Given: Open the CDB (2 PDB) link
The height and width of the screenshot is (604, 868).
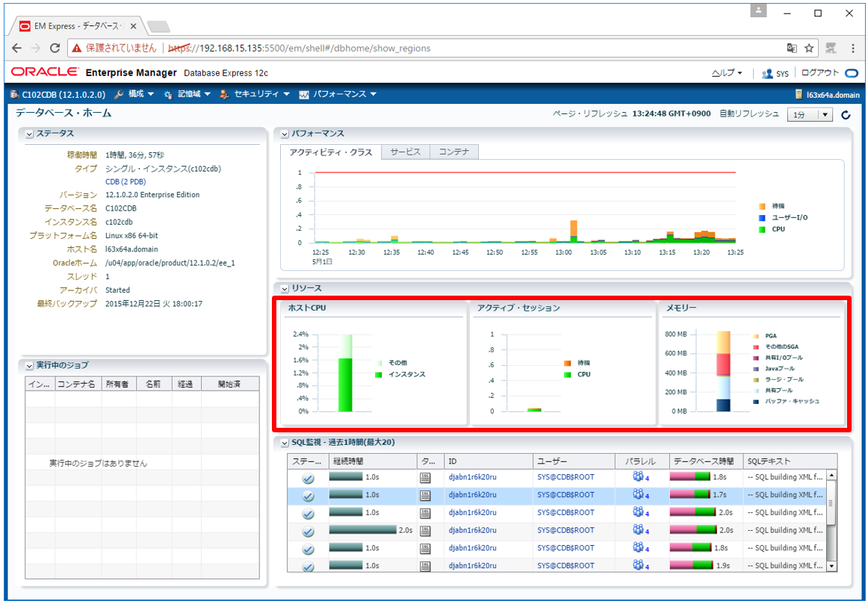Looking at the screenshot, I should coord(125,182).
